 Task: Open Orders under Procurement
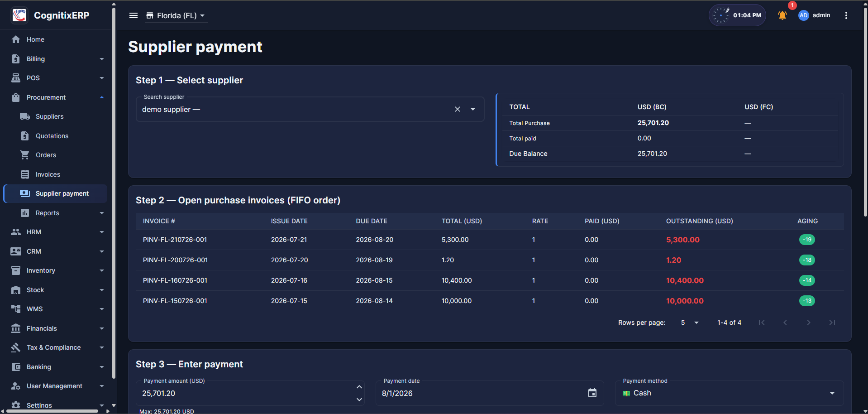point(56,155)
